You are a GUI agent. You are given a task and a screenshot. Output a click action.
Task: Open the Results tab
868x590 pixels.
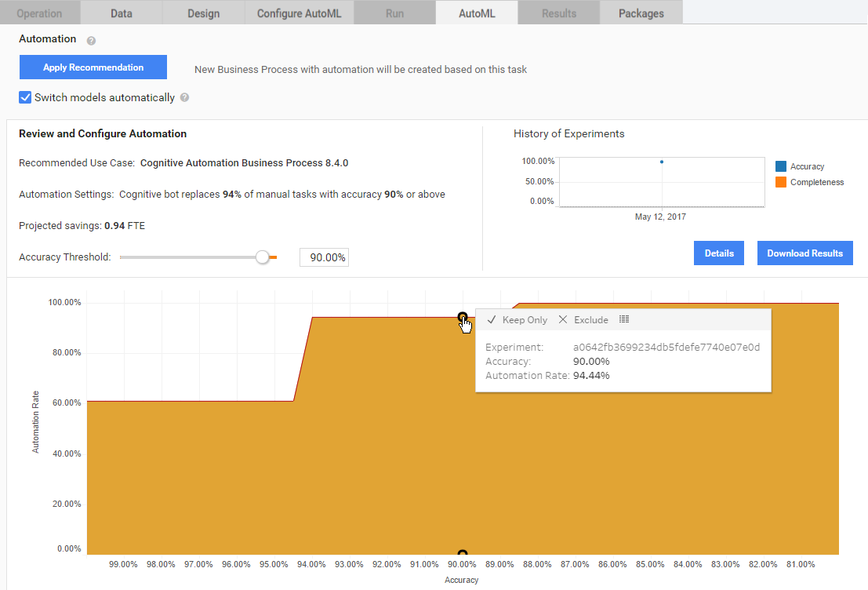pyautogui.click(x=558, y=13)
